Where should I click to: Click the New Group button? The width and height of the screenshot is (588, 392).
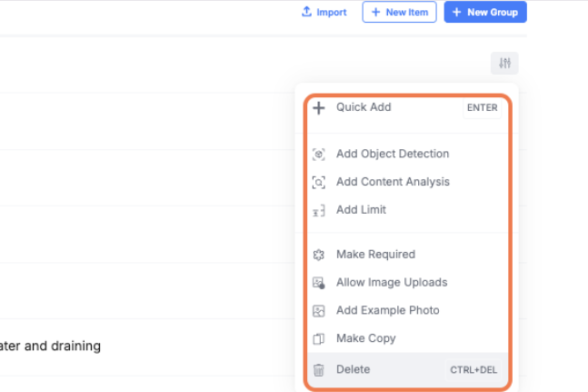485,12
